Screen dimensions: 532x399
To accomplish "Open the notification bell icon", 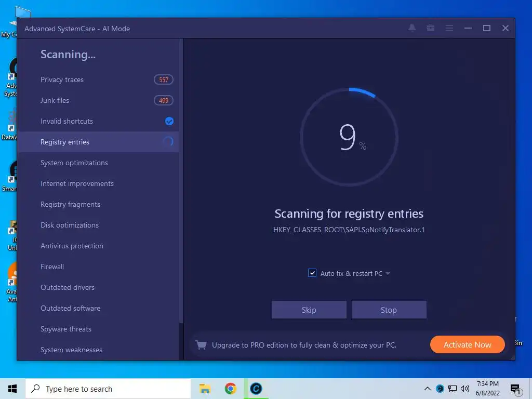I will (x=412, y=28).
